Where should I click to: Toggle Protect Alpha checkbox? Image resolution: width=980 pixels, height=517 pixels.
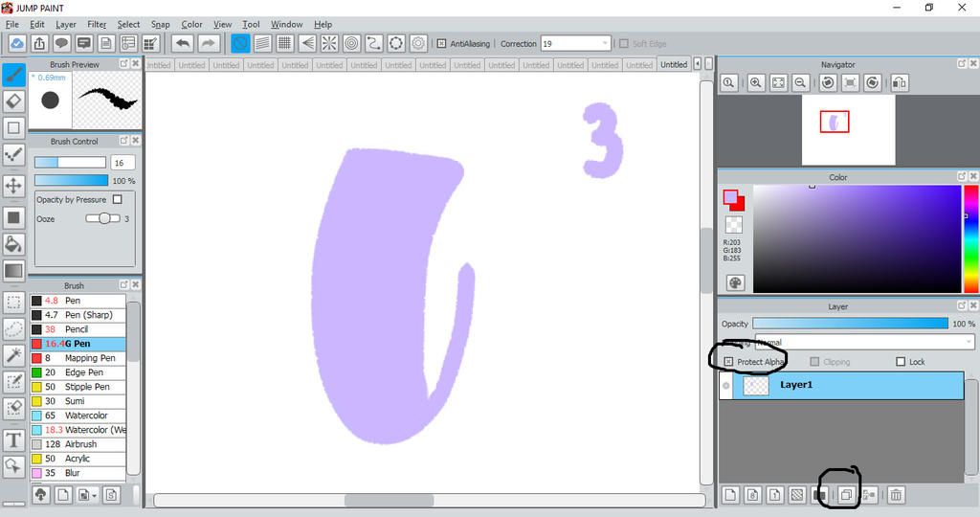click(728, 362)
